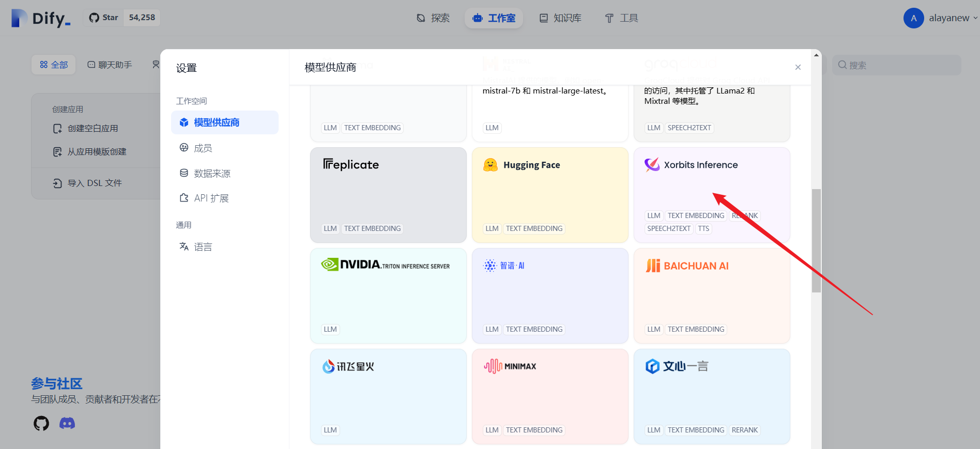This screenshot has height=449, width=980.
Task: Select 数据来源 in settings sidebar
Action: pyautogui.click(x=212, y=174)
